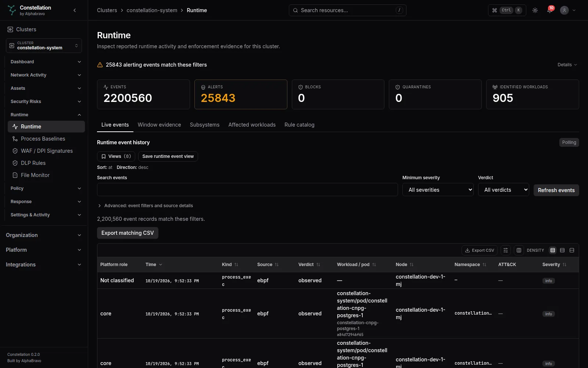588x368 pixels.
Task: Sort by Kind column
Action: (x=230, y=265)
